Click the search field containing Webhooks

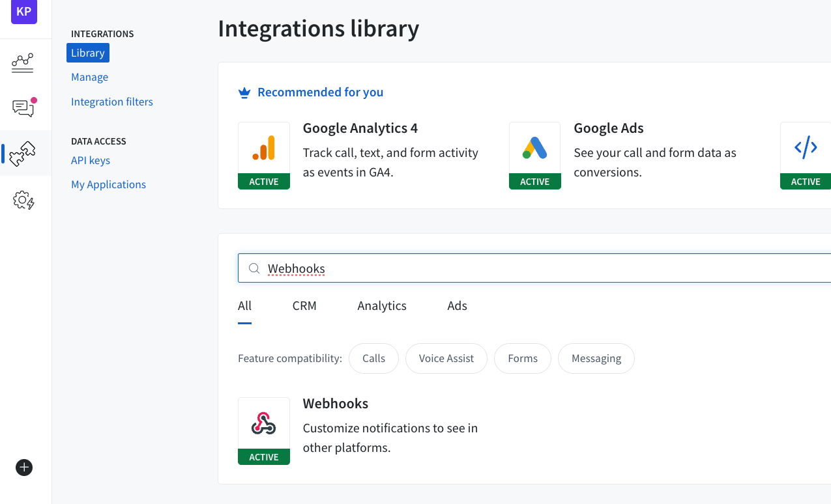point(534,268)
